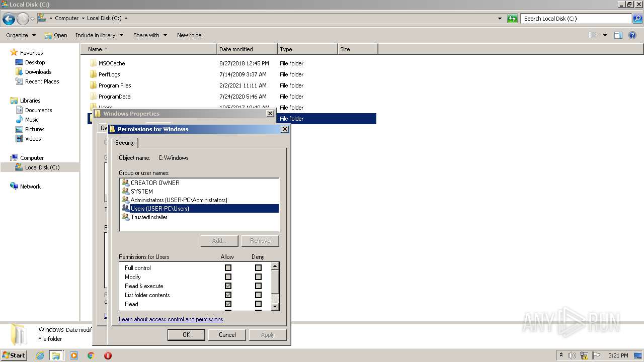Click Remove button for selected user

point(260,241)
